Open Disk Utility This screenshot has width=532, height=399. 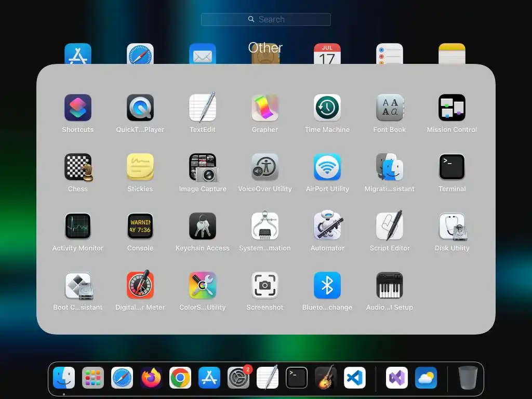(453, 227)
